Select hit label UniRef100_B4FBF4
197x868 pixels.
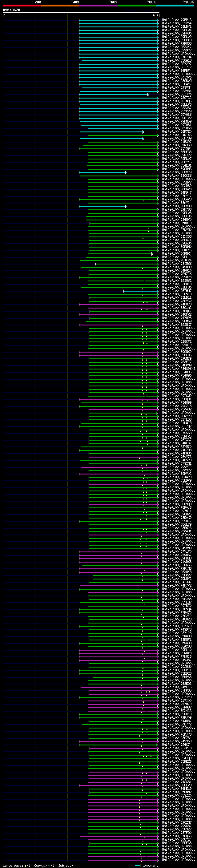pyautogui.click(x=176, y=71)
